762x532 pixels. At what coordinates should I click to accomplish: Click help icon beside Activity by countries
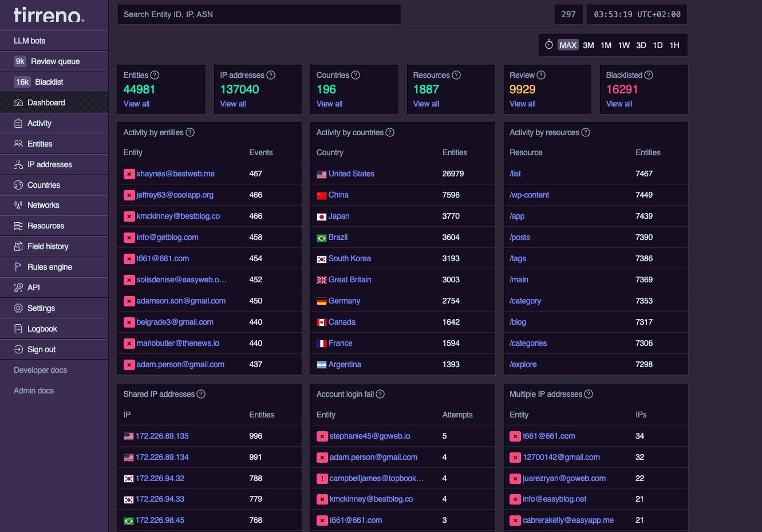click(x=390, y=132)
